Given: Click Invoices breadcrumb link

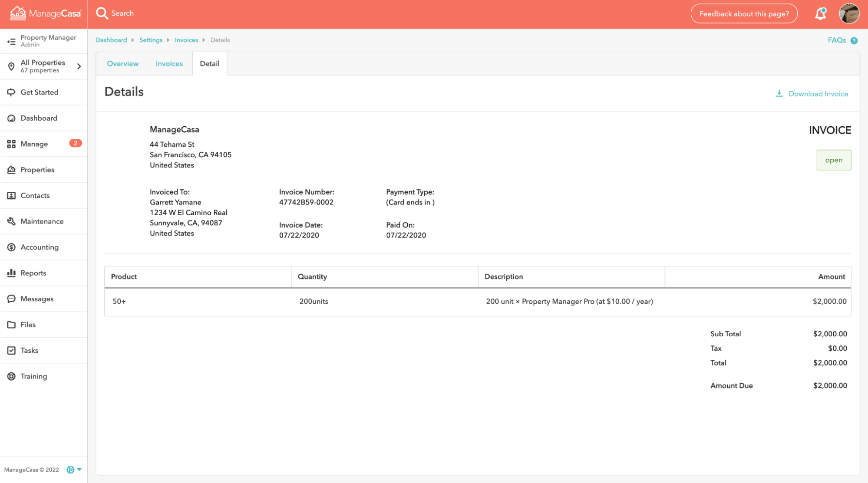Looking at the screenshot, I should (x=186, y=40).
